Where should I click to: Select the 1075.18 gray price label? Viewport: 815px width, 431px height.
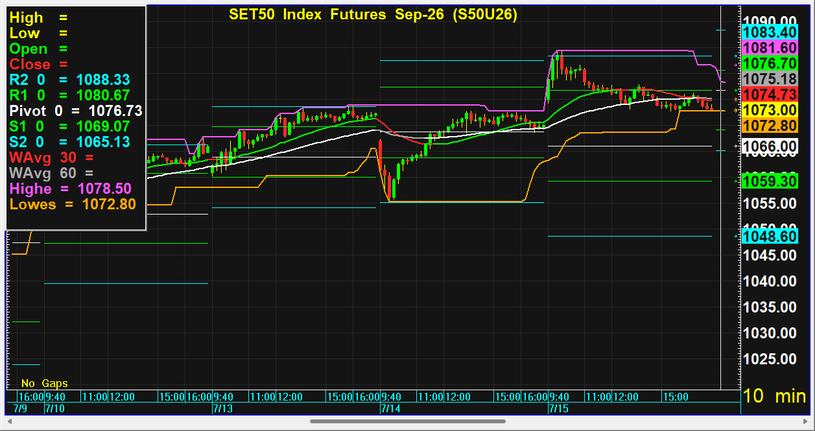tap(770, 79)
